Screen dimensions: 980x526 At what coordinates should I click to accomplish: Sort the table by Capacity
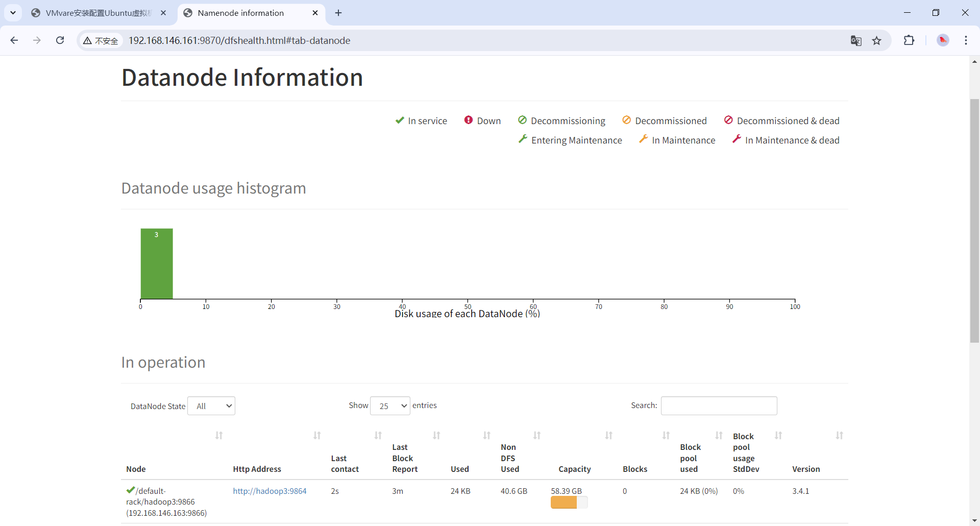609,435
